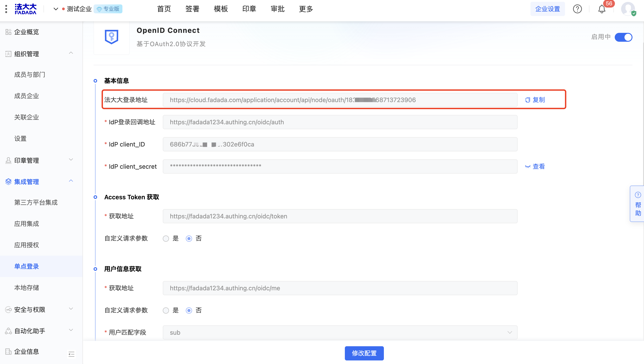Open the help question mark icon
Screen dimensions: 644x364
(x=577, y=9)
